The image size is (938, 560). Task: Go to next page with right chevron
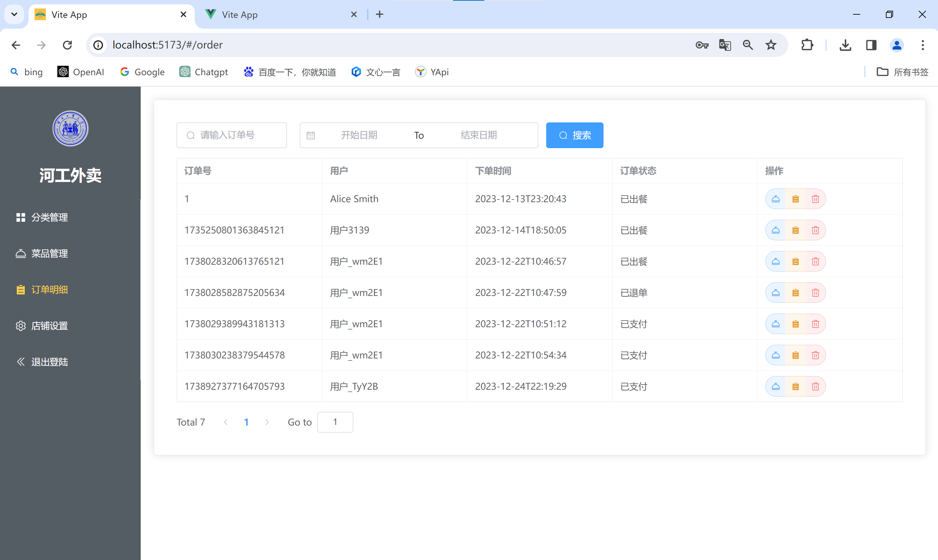click(267, 422)
